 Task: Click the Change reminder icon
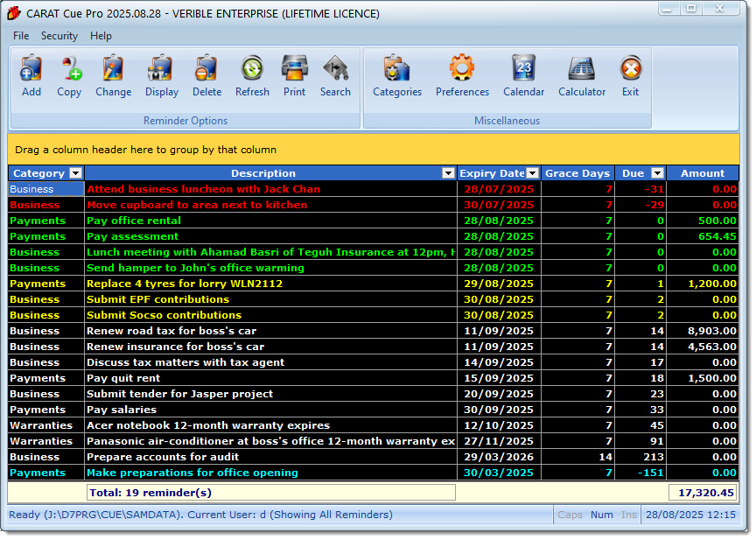[x=113, y=68]
